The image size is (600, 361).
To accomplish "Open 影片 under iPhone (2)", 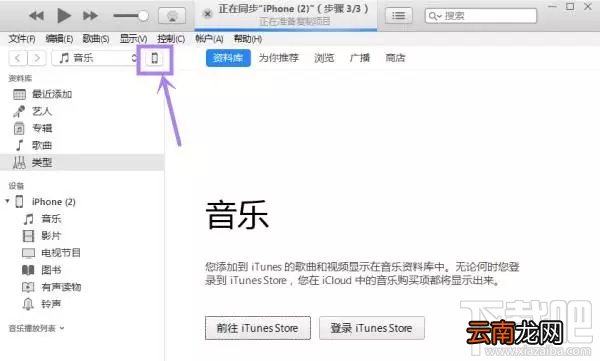I will pyautogui.click(x=82, y=236).
